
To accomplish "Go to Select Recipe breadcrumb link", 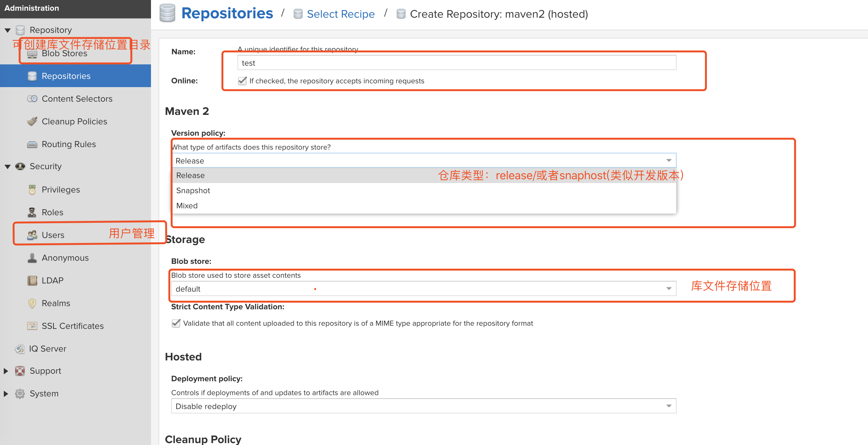I will click(x=340, y=14).
